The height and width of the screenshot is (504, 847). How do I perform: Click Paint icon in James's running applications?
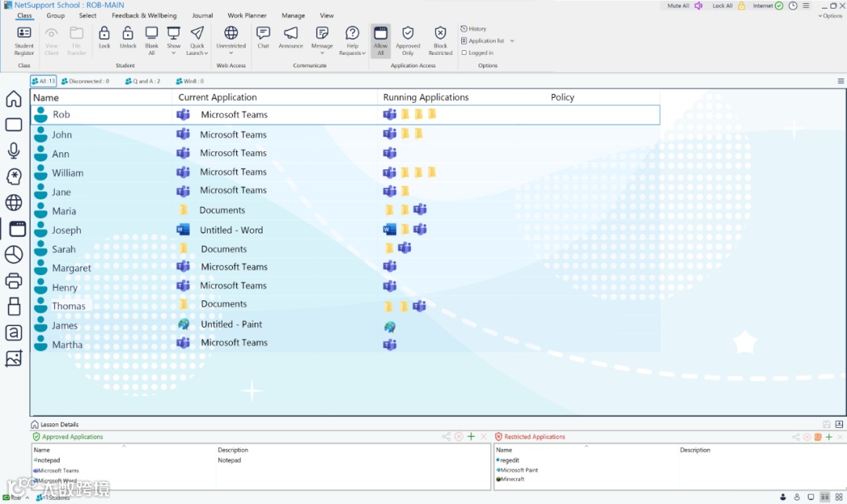[x=390, y=327]
